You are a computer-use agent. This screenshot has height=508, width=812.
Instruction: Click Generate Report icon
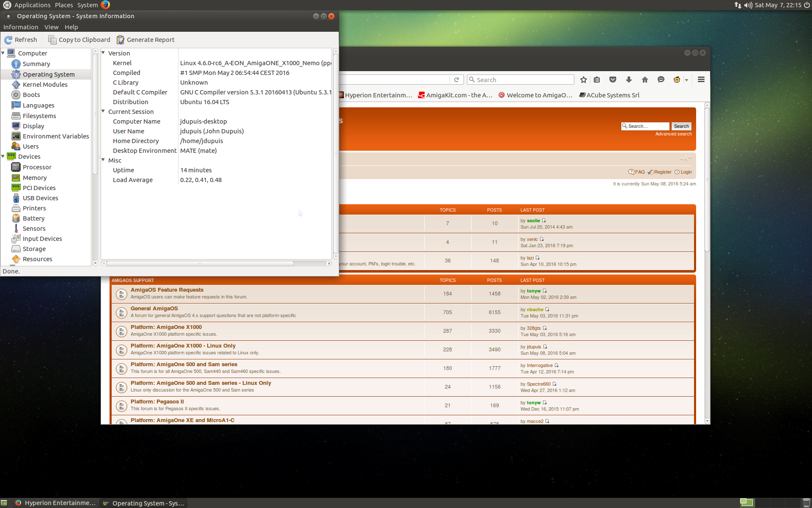pyautogui.click(x=121, y=40)
